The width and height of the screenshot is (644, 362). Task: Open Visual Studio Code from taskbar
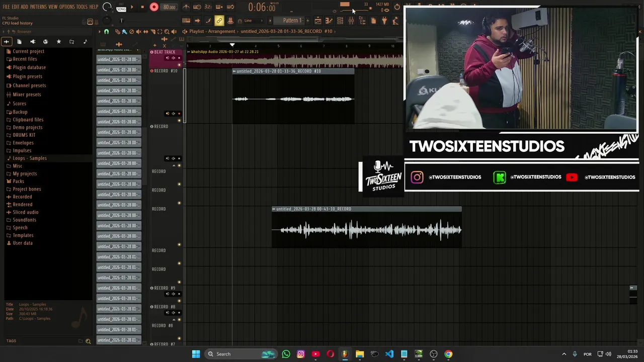[389, 354]
